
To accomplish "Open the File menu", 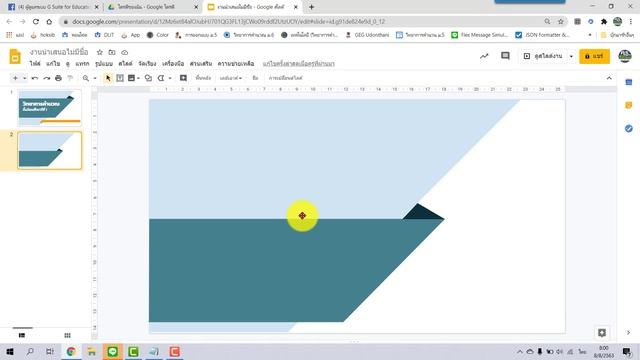I will click(x=35, y=64).
